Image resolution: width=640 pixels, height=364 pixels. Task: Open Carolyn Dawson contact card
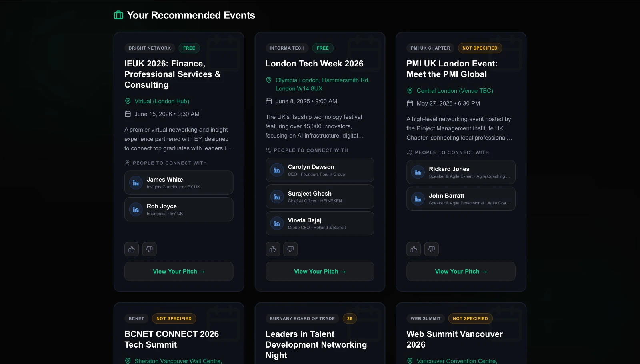320,170
